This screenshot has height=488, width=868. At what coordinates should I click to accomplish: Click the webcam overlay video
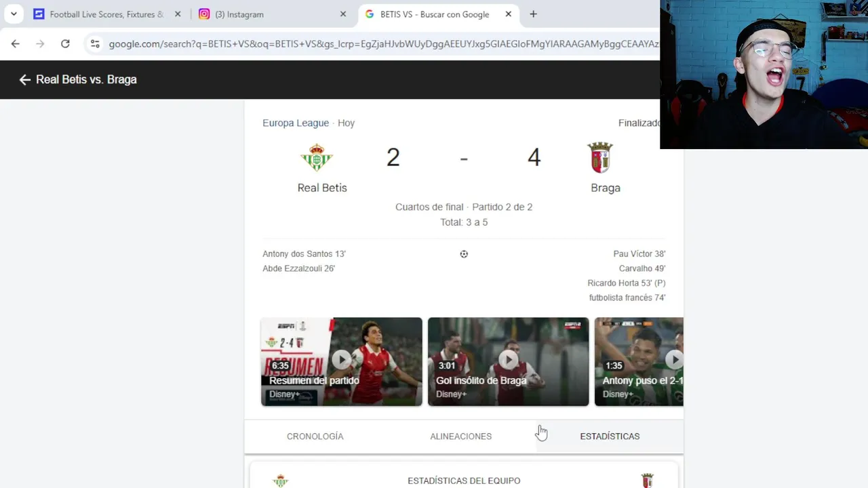pos(764,75)
